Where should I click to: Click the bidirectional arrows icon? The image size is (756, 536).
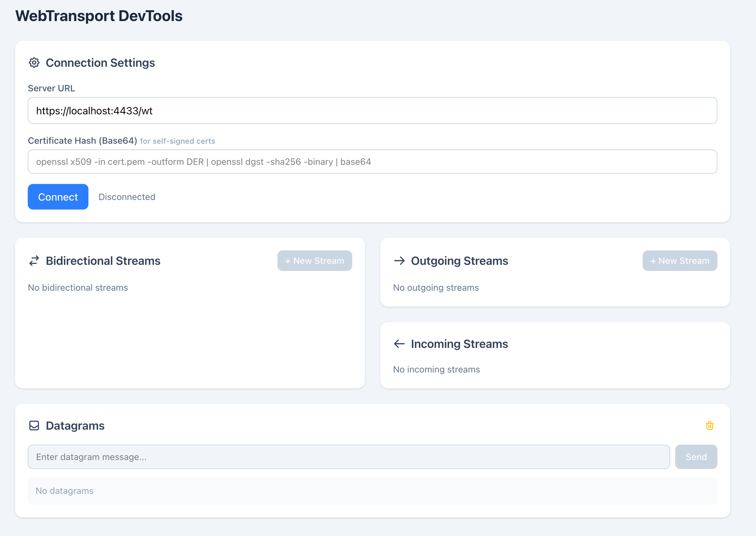(34, 261)
